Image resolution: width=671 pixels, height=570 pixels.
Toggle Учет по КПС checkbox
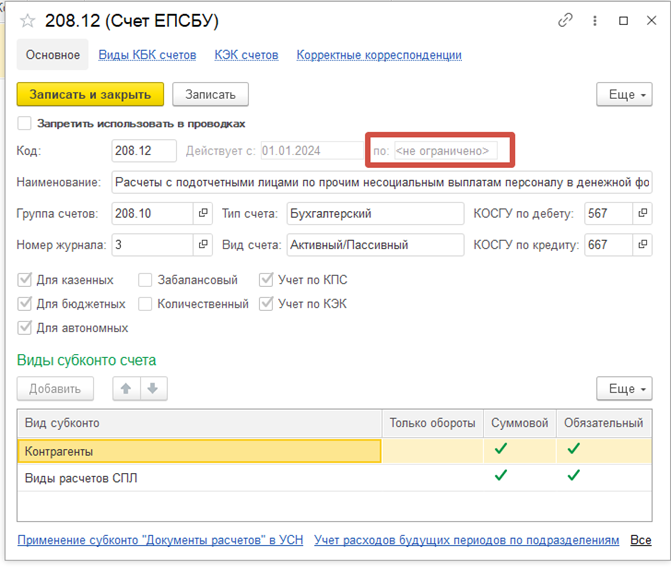[266, 280]
